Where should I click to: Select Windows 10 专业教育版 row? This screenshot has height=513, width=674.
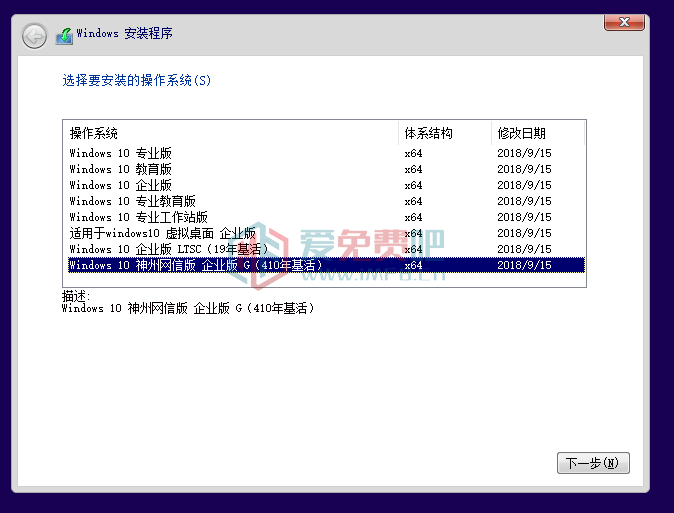[x=326, y=201]
